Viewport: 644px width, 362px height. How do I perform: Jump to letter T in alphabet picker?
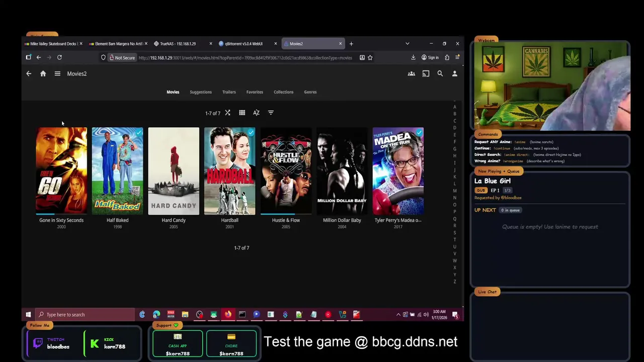coord(455,240)
